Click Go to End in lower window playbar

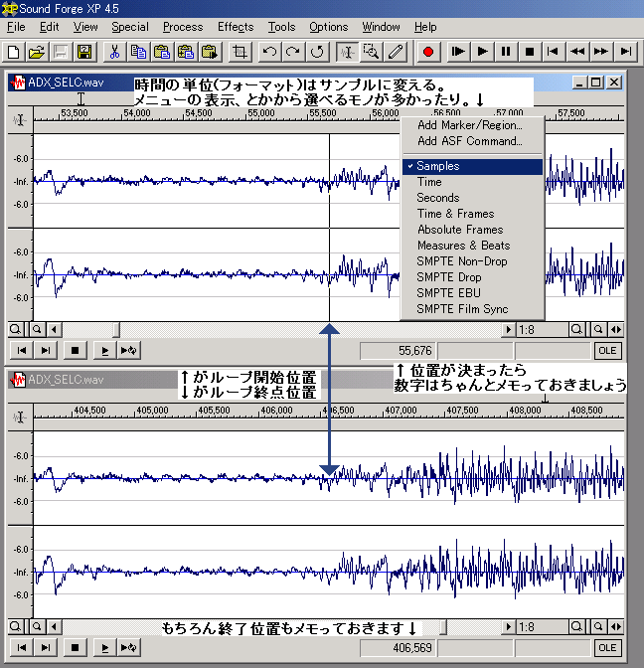click(45, 648)
